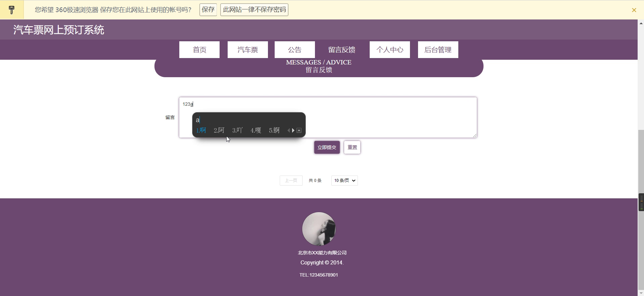Click the key icon in password bar

[x=11, y=10]
